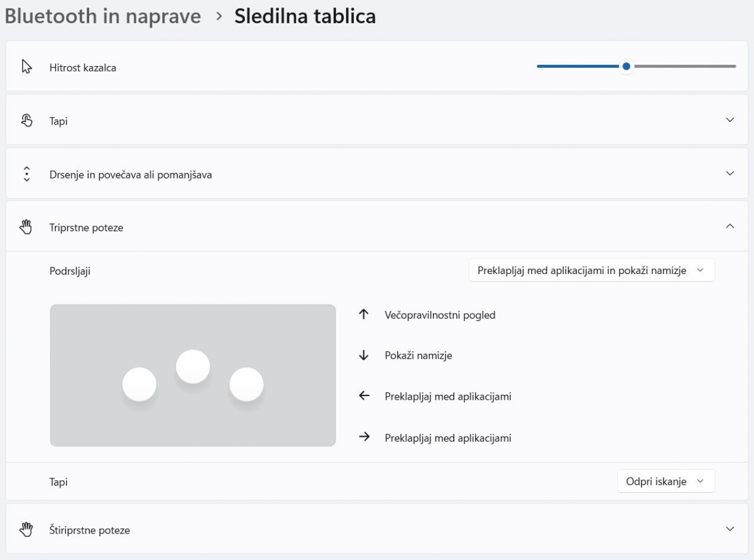Expand the Štiriprstne poteze section

click(x=729, y=529)
